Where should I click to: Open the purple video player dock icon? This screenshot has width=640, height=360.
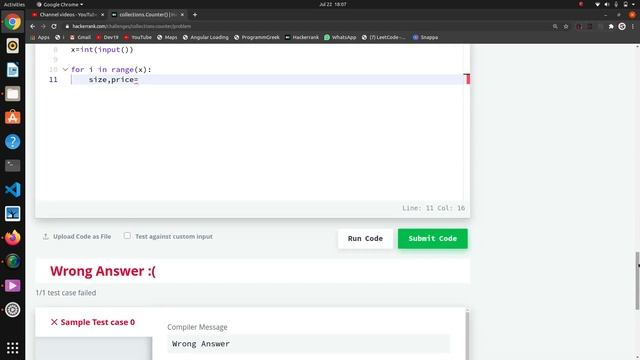click(x=12, y=286)
